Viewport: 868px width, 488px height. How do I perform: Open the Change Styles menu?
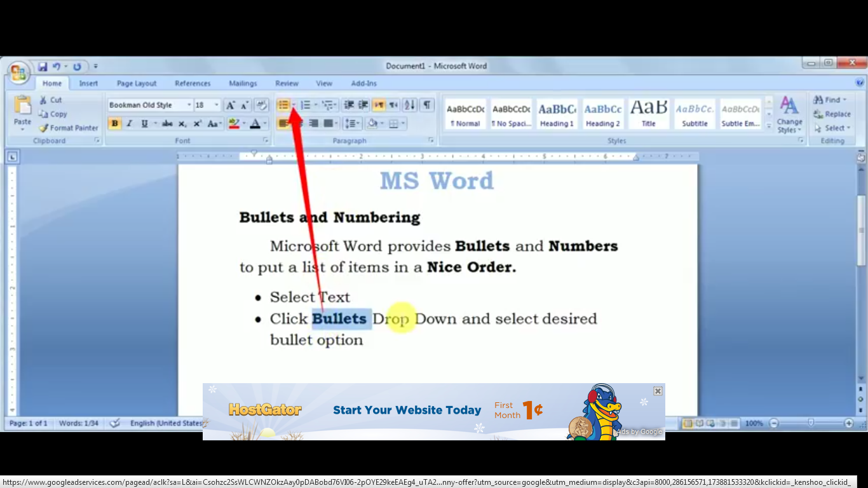click(x=789, y=114)
